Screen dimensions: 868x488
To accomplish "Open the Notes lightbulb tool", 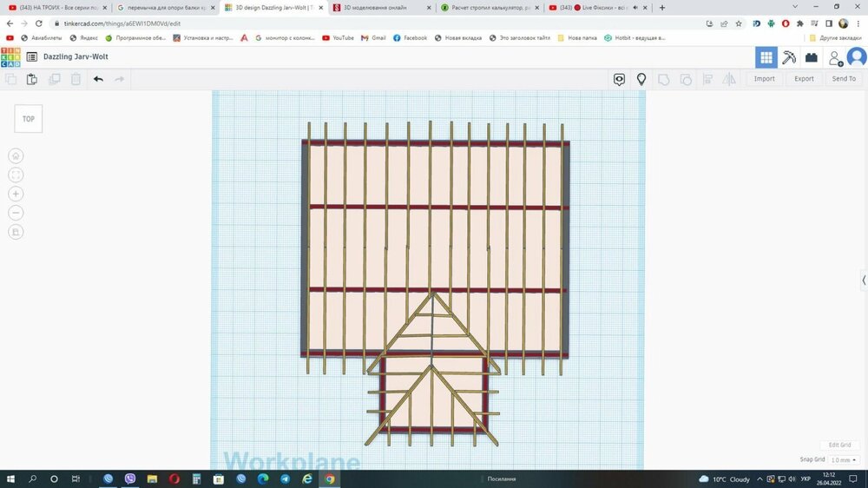I will click(x=641, y=79).
